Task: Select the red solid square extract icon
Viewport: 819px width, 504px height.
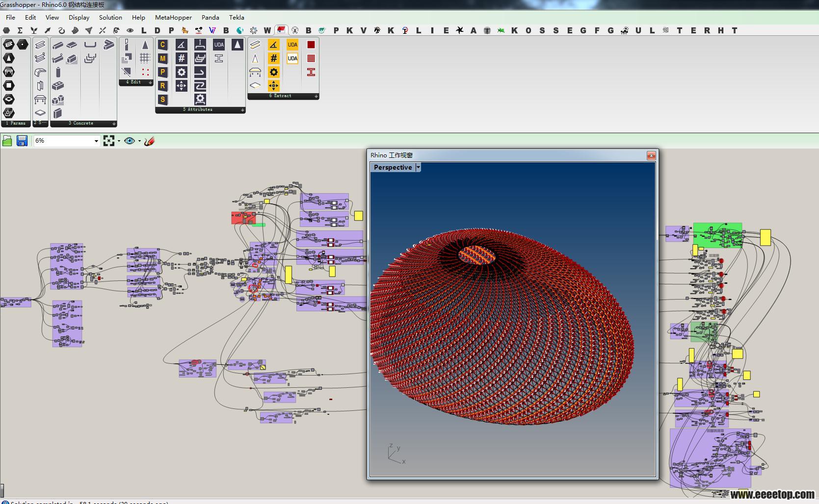Action: point(311,45)
